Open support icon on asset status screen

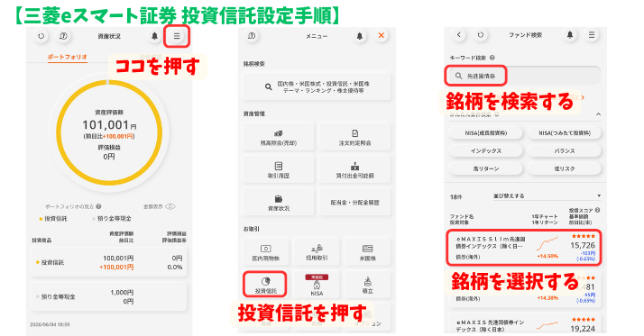(x=63, y=36)
